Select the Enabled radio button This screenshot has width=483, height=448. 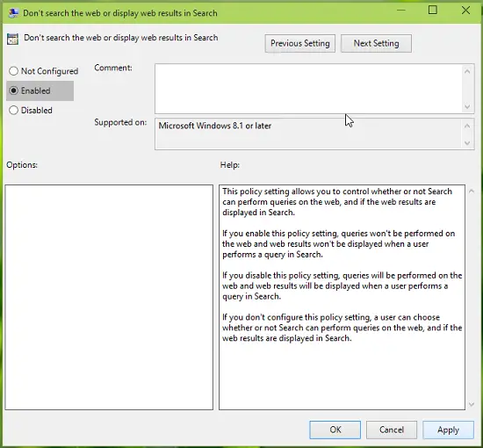tap(13, 90)
